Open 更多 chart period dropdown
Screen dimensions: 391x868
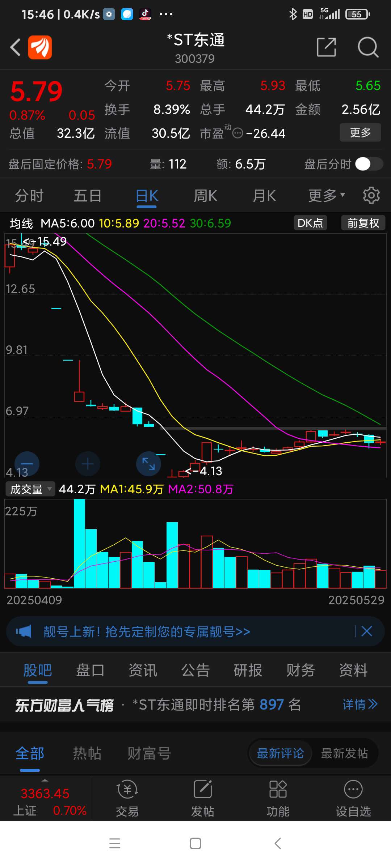[x=327, y=196]
